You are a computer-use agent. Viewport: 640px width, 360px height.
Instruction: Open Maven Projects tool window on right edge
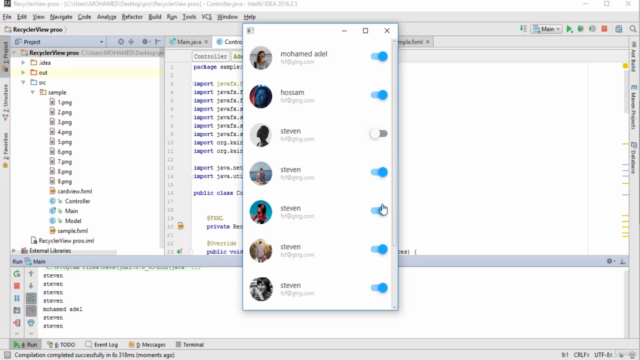point(633,107)
